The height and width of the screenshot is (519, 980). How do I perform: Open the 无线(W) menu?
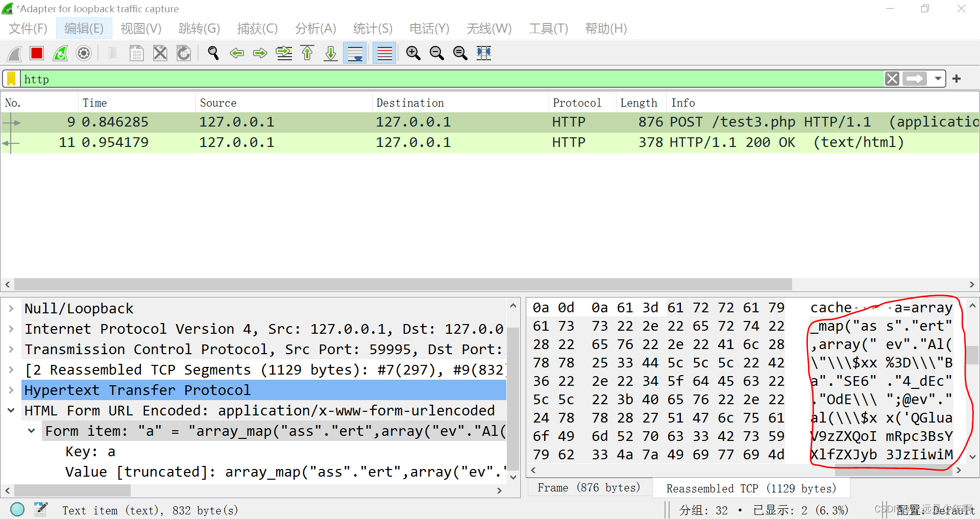pyautogui.click(x=489, y=29)
